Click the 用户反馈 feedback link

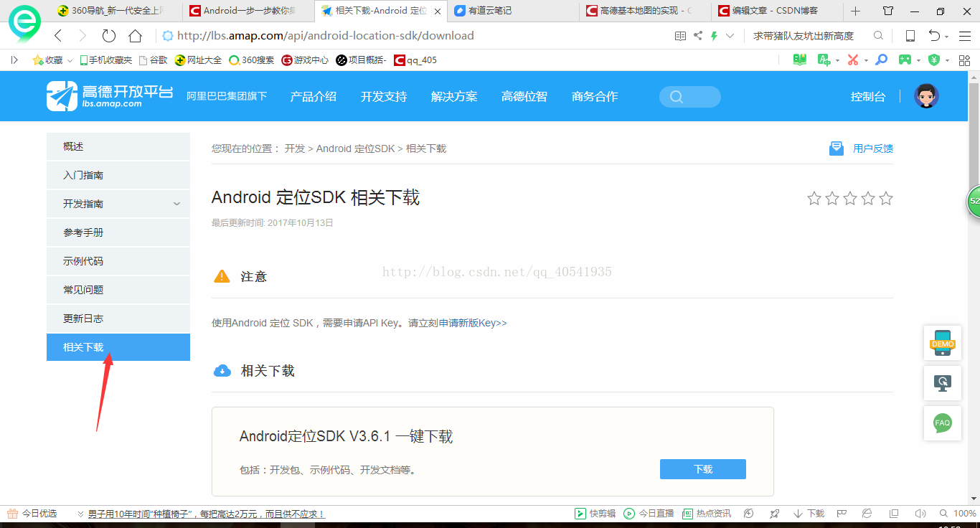(862, 148)
